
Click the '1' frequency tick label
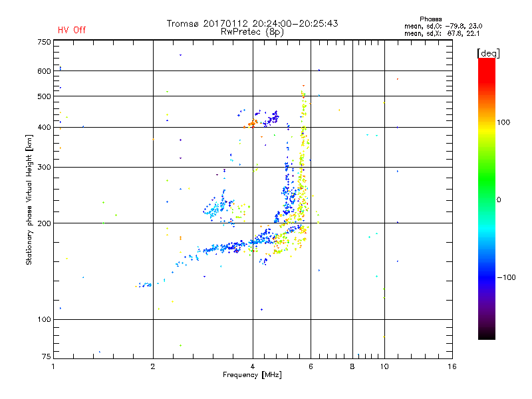tap(53, 366)
